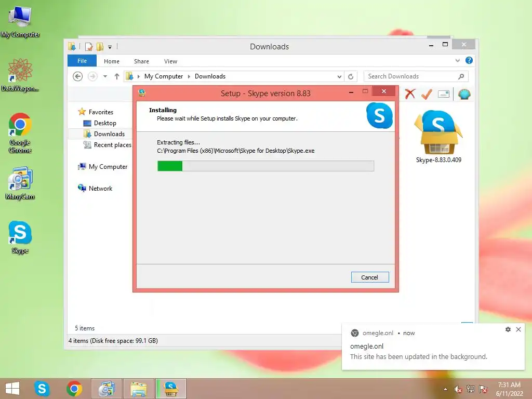Open the Help question mark in Downloads window

coord(469,60)
